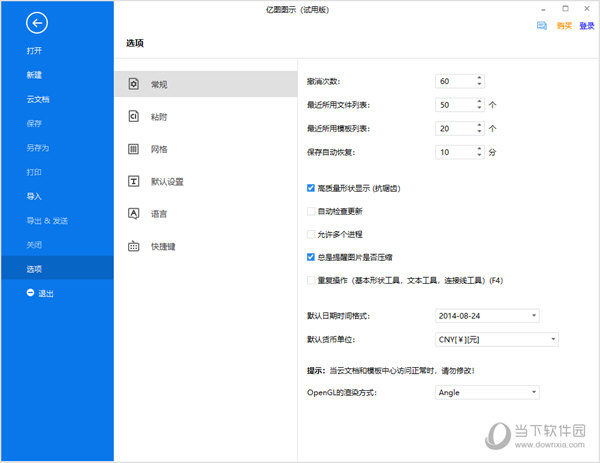Choose 关闭 in the sidebar
The height and width of the screenshot is (463, 600).
coord(34,245)
